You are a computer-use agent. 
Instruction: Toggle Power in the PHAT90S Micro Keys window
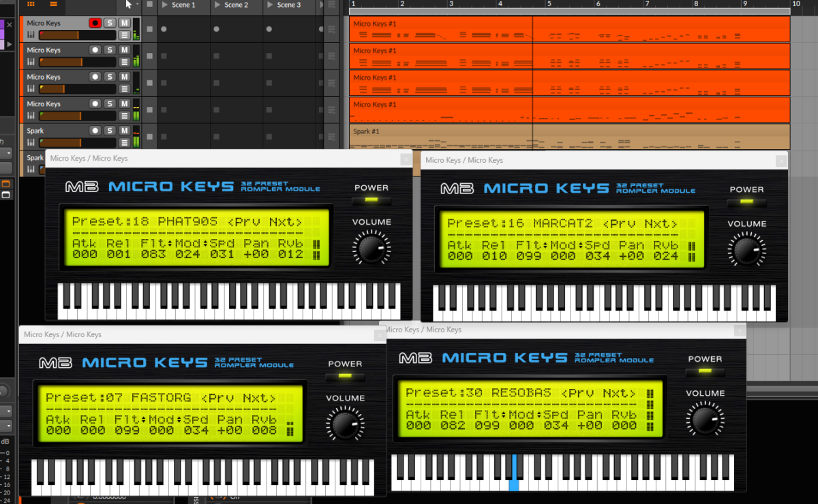pyautogui.click(x=372, y=200)
